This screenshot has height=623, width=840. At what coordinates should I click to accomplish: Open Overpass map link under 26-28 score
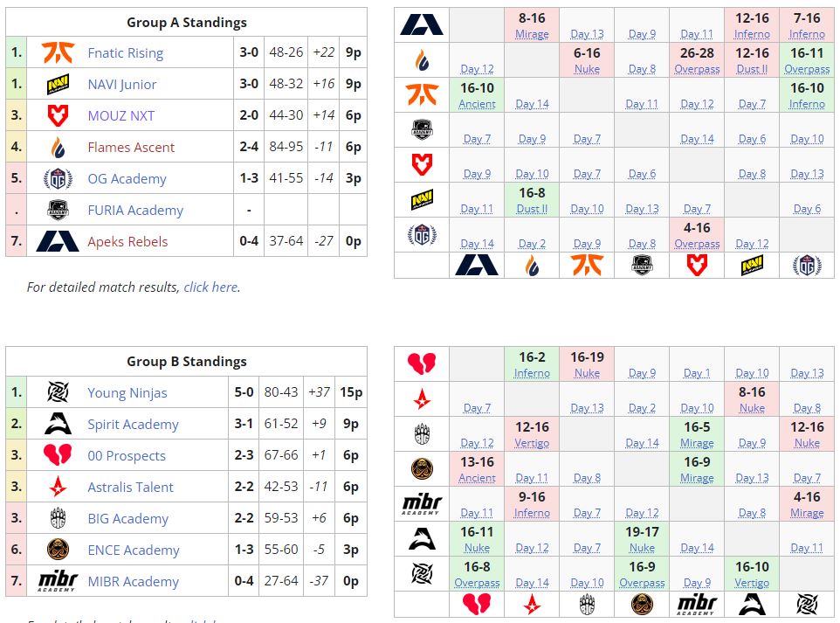click(697, 69)
